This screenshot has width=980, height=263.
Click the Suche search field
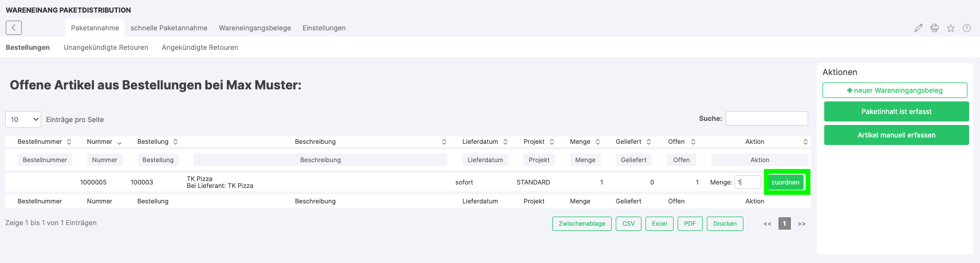pos(766,119)
